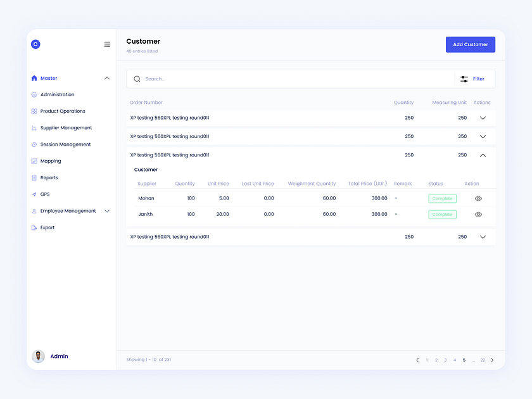This screenshot has width=532, height=399.
Task: Expand the last order row
Action: (483, 237)
